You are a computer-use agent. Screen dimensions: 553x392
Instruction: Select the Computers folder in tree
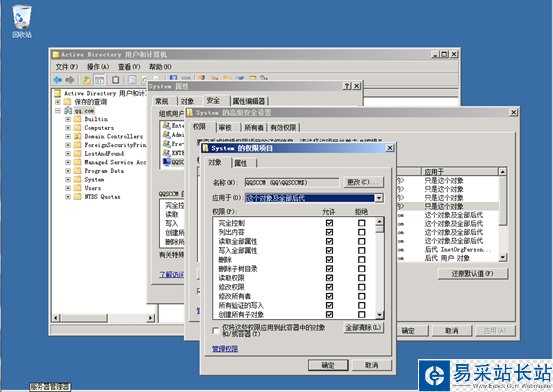(x=99, y=128)
